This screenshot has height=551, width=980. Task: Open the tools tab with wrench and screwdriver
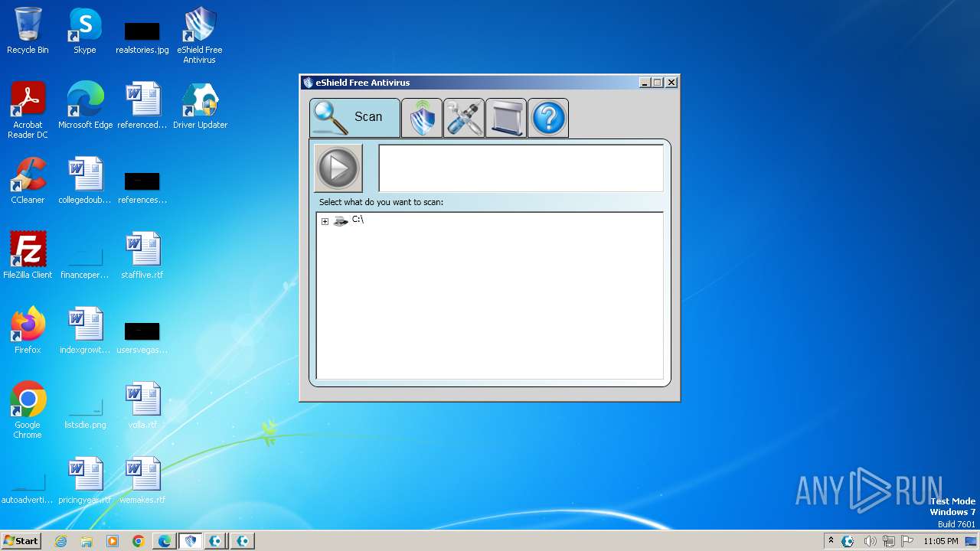[464, 118]
